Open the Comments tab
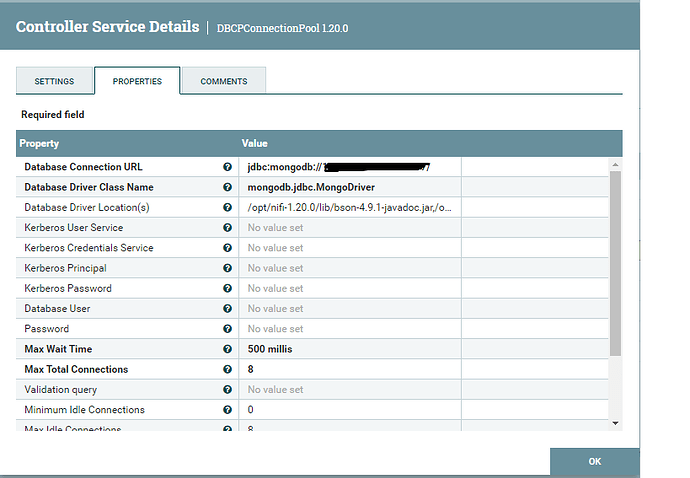This screenshot has width=690, height=478. click(x=224, y=81)
